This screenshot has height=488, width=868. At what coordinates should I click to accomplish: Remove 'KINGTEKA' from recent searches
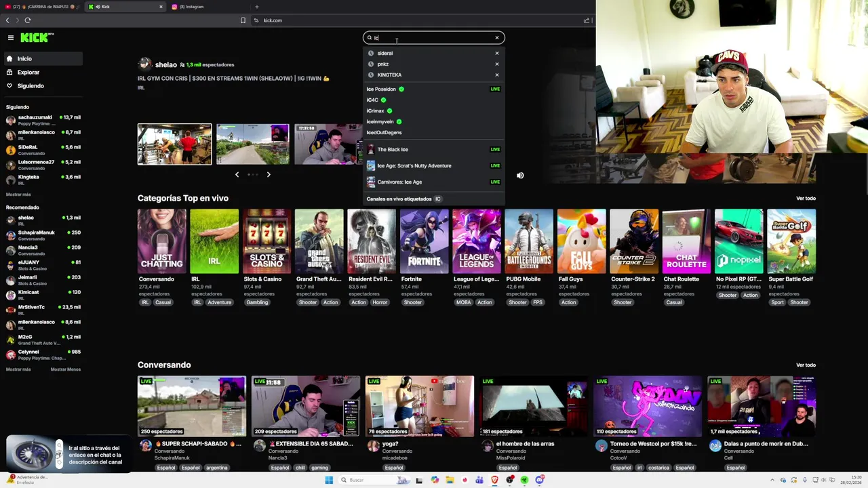(x=497, y=75)
